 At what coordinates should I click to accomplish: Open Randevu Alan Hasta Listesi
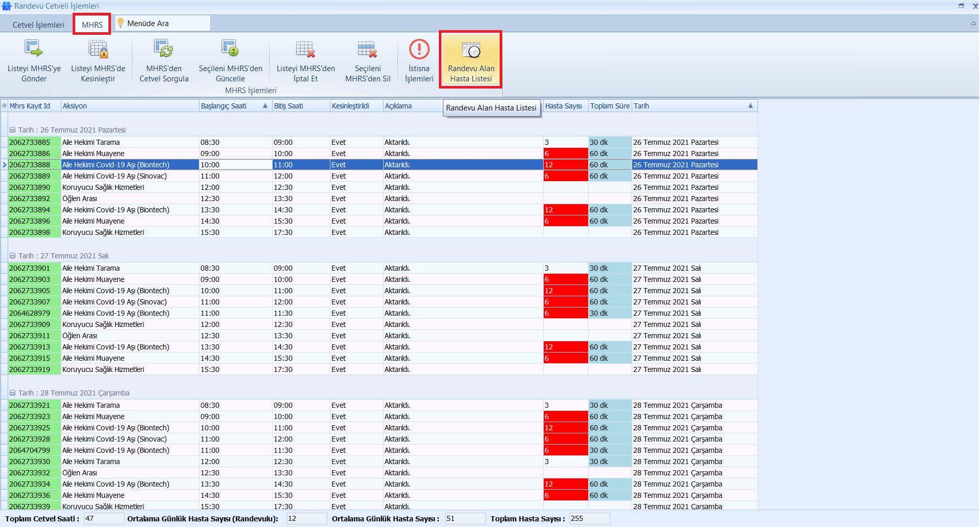point(471,61)
